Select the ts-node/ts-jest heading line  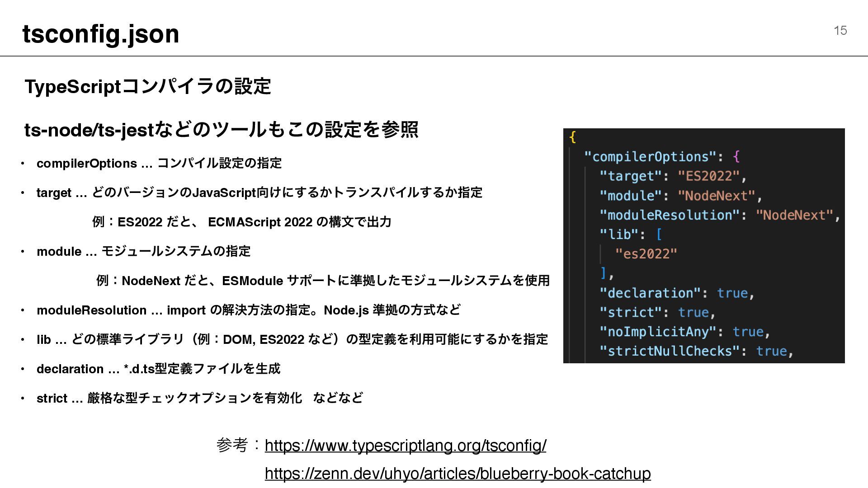[x=221, y=130]
